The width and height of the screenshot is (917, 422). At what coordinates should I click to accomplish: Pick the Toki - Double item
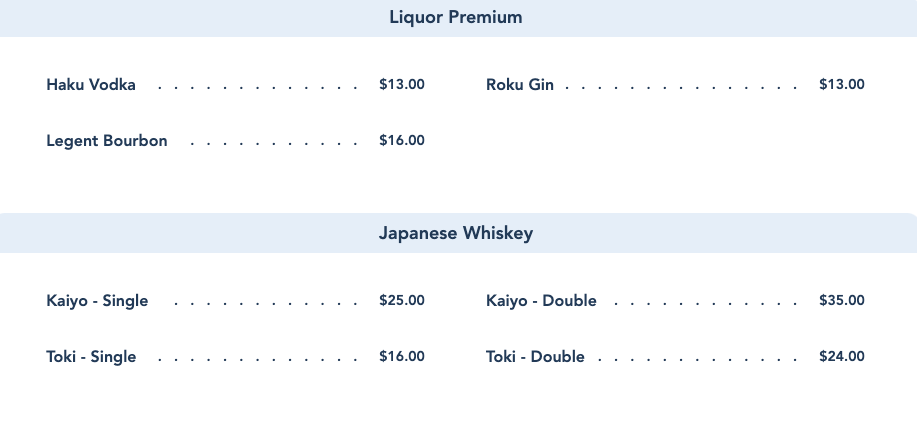(535, 357)
